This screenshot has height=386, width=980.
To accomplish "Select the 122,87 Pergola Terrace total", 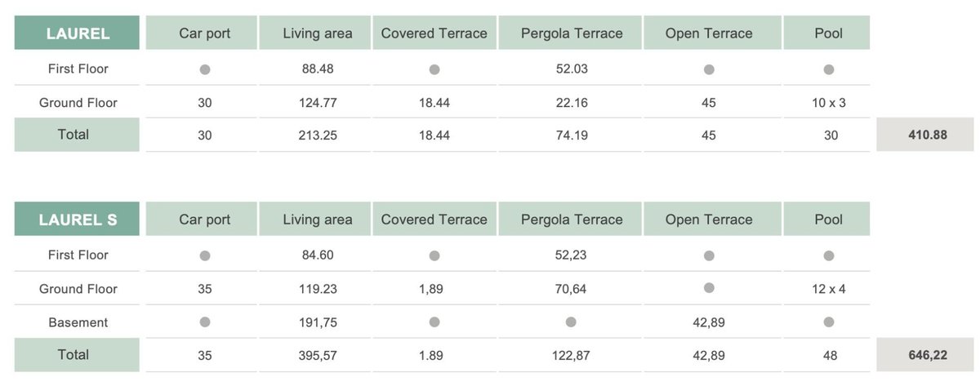I will point(571,356).
